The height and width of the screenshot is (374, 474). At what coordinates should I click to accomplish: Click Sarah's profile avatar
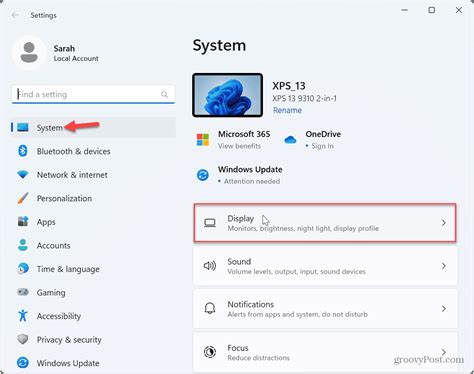(29, 53)
